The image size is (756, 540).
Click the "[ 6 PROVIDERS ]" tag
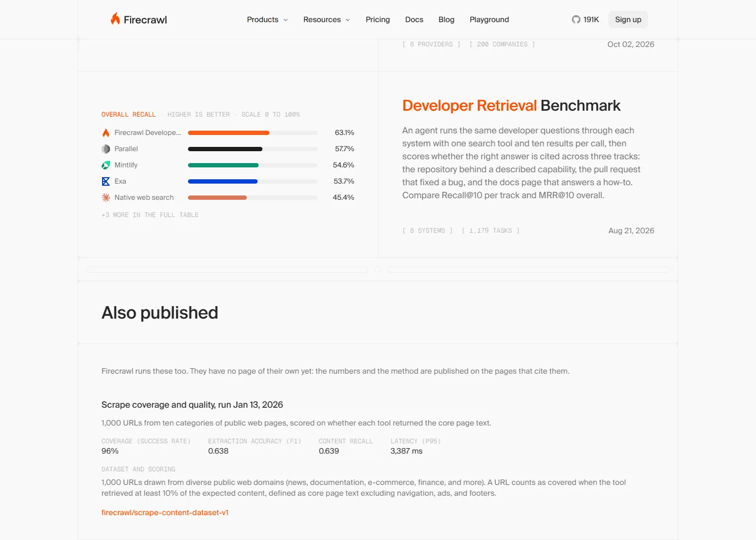coord(431,44)
